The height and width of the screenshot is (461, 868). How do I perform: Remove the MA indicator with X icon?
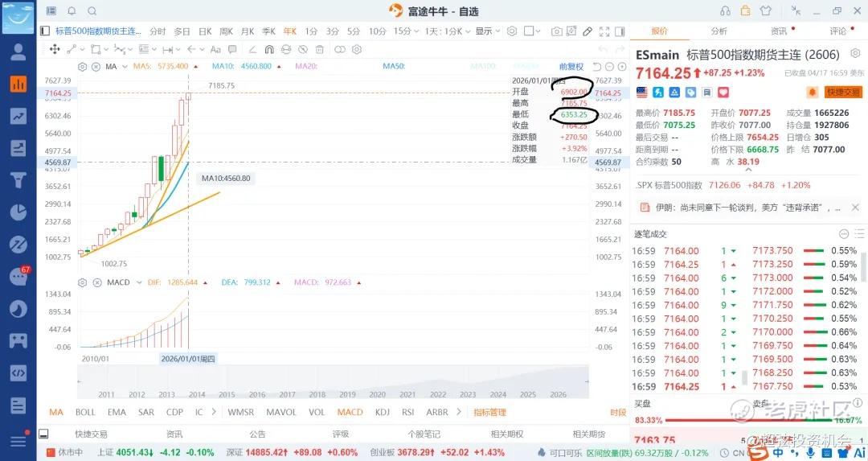pos(96,67)
